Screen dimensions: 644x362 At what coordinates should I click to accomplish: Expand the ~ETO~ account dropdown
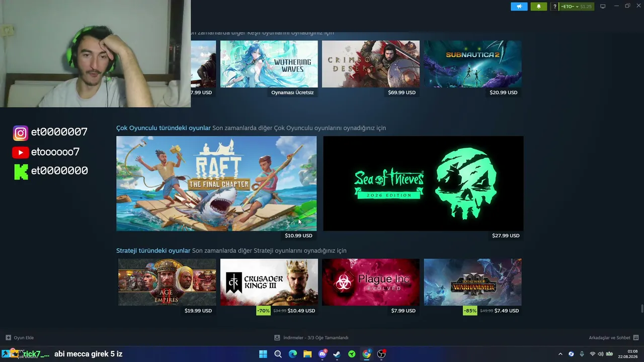pos(570,7)
